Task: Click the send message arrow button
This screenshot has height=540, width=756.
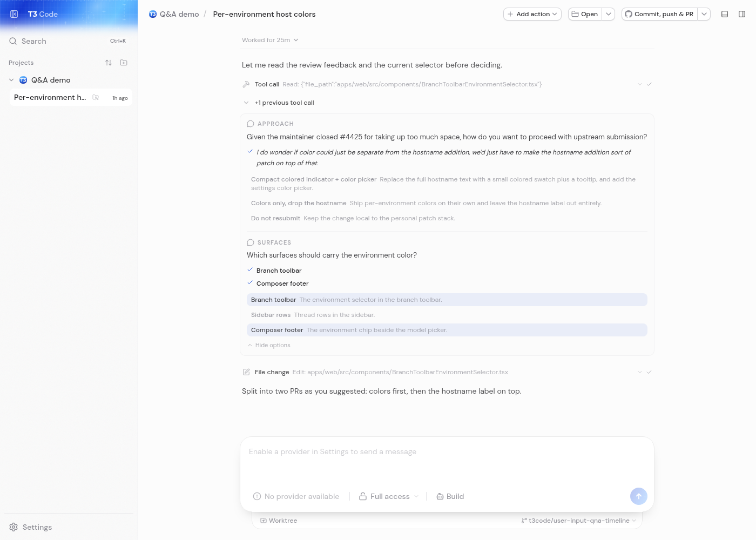Action: (x=638, y=496)
